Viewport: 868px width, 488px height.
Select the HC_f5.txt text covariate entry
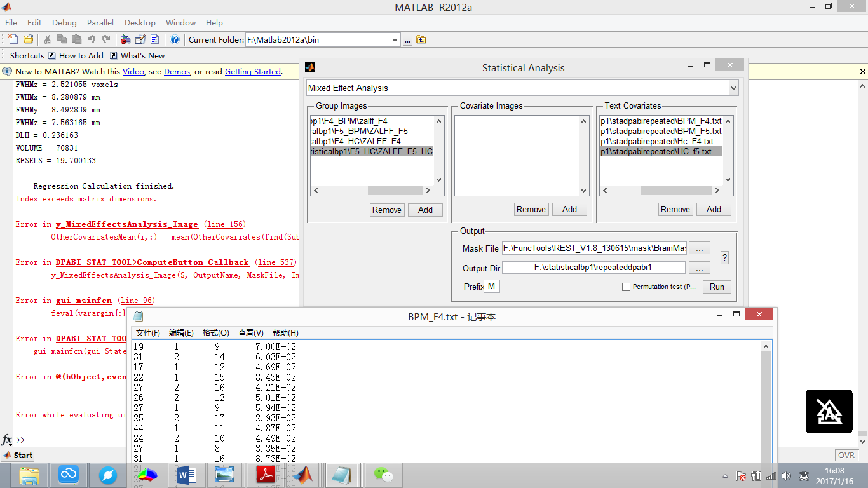tap(661, 151)
